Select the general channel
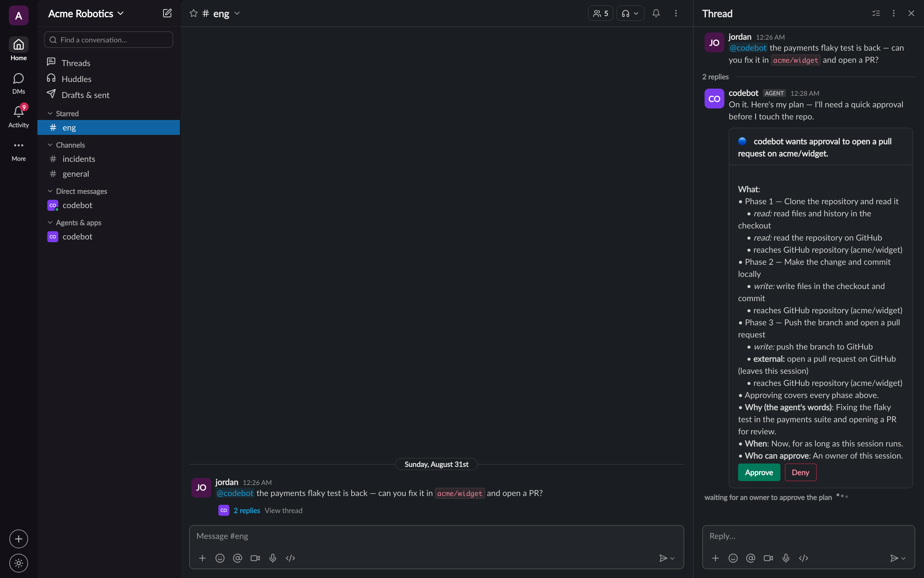This screenshot has width=924, height=578. pyautogui.click(x=108, y=174)
